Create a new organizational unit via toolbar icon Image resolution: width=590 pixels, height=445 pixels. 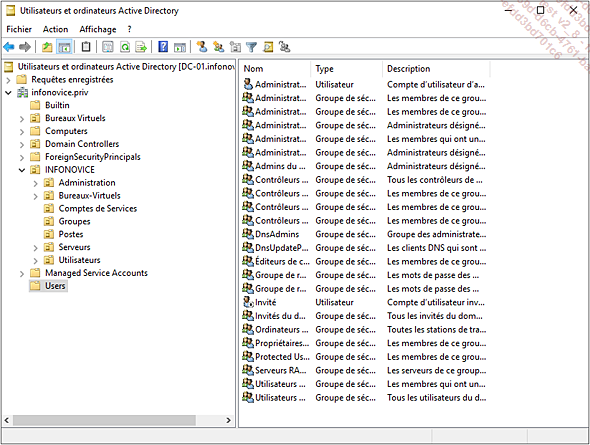click(235, 47)
